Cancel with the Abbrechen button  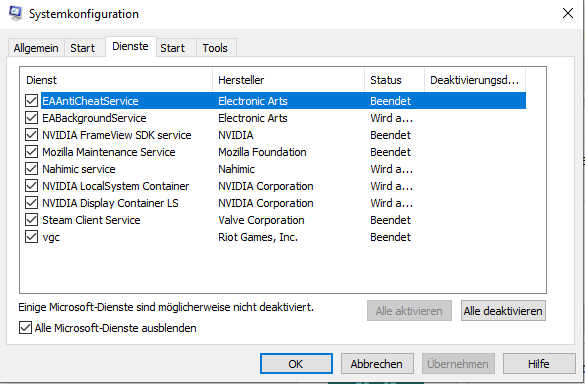377,364
